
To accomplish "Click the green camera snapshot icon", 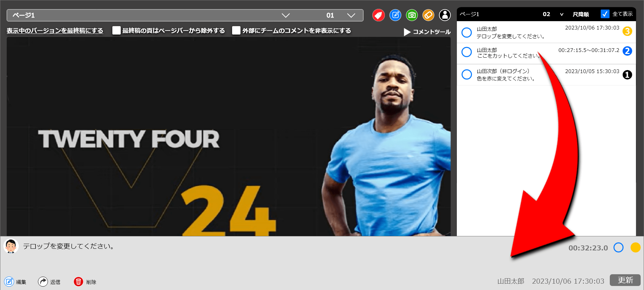I will click(412, 15).
